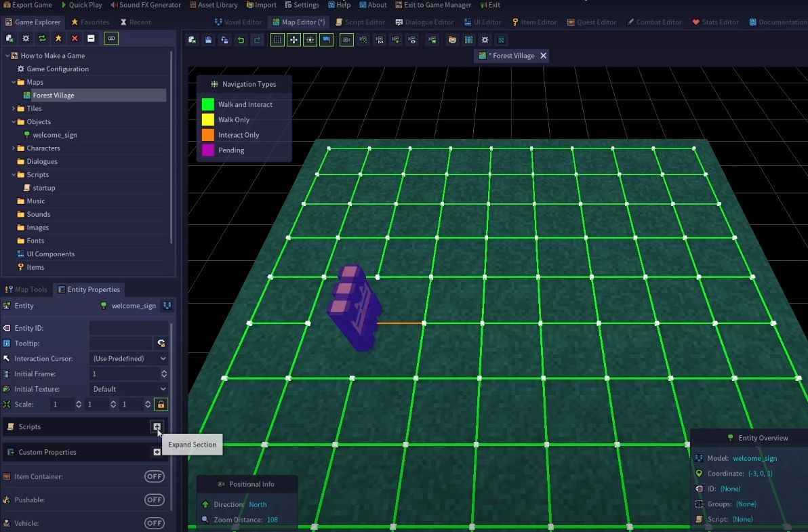Click the link icon in Game Explorer toolbar
The width and height of the screenshot is (808, 532).
(x=111, y=38)
